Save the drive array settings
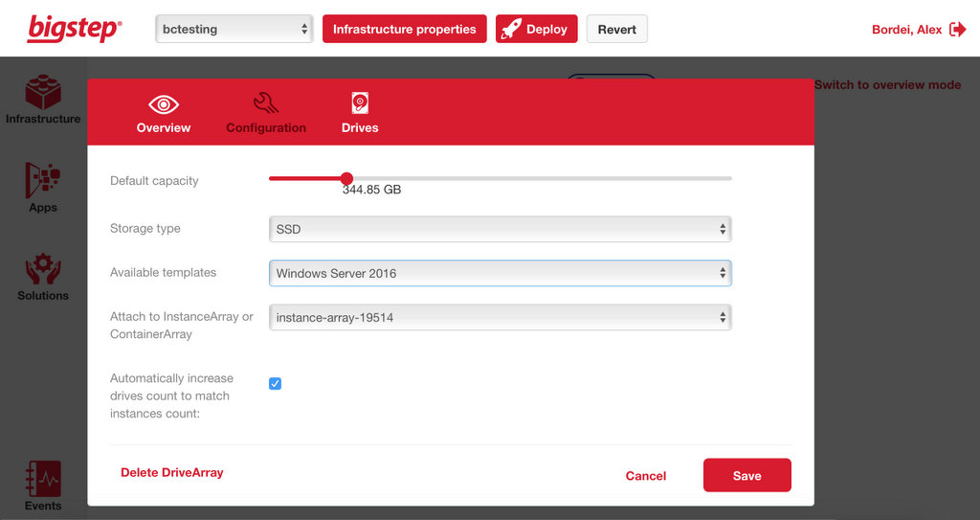 (x=746, y=476)
